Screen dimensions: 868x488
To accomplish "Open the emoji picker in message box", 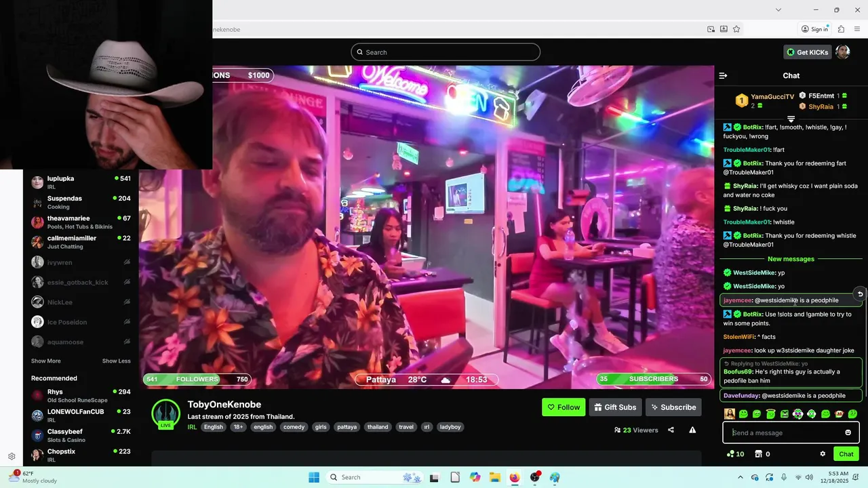I will tap(848, 432).
